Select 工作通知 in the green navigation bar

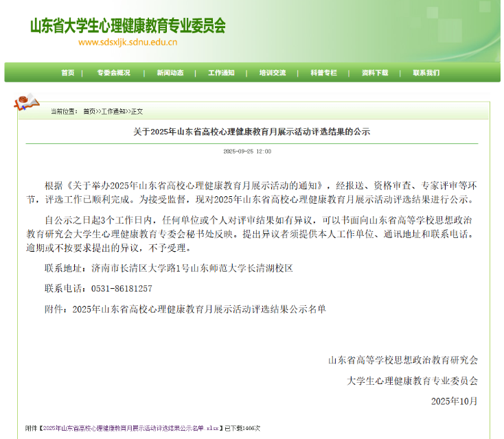221,73
